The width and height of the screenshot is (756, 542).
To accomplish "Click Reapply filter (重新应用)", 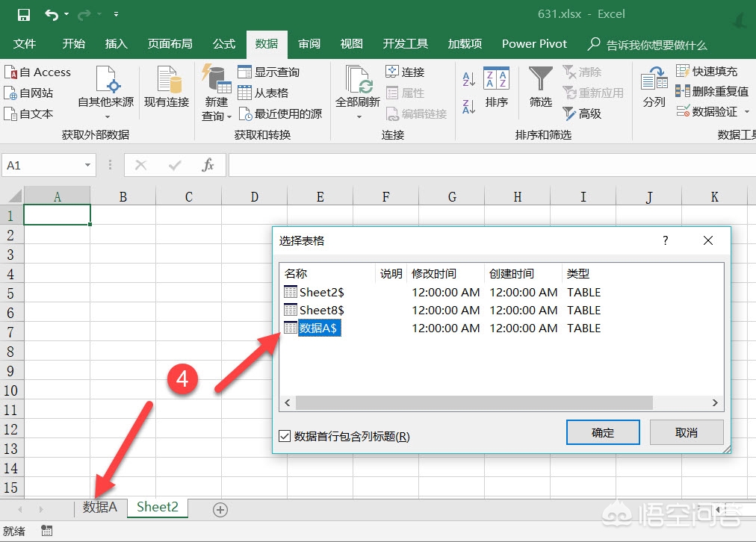I will (x=593, y=93).
